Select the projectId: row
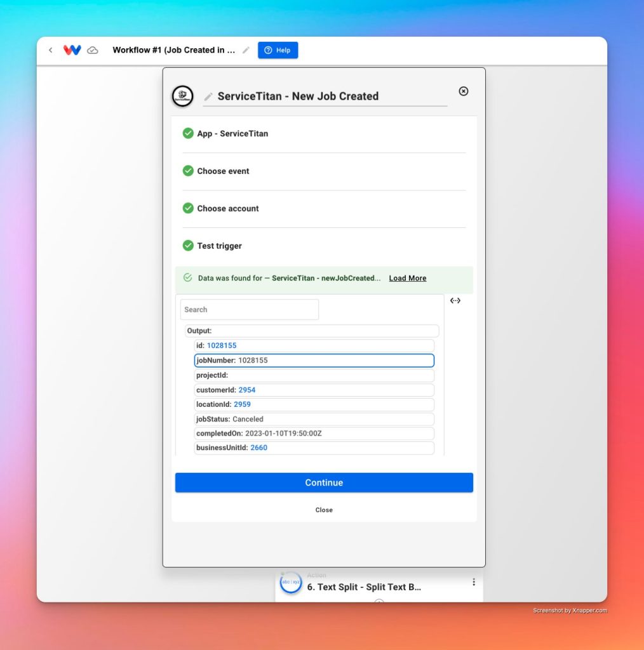Image resolution: width=644 pixels, height=650 pixels. coord(314,375)
